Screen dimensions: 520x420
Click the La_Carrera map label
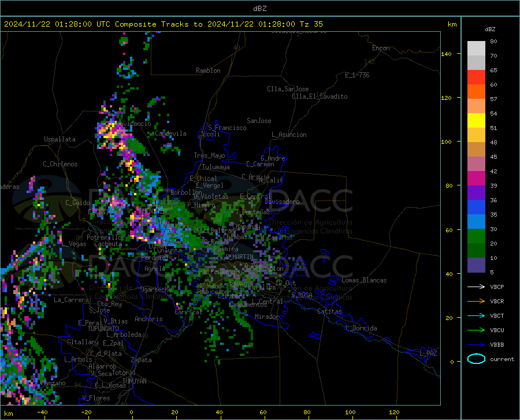pos(71,300)
